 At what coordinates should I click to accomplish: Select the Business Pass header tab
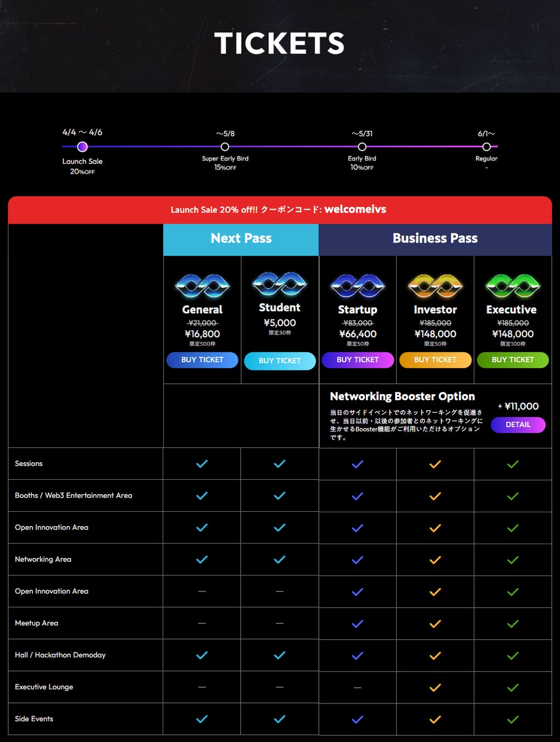tap(435, 239)
